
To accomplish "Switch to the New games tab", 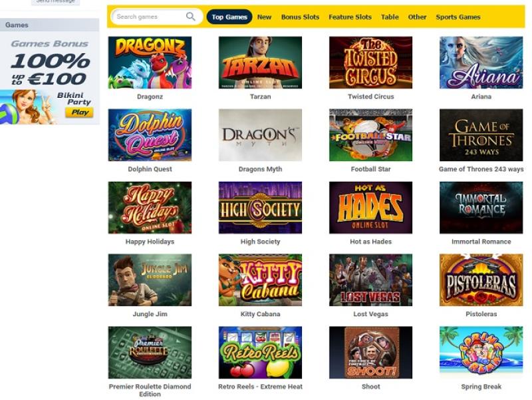I will point(264,17).
